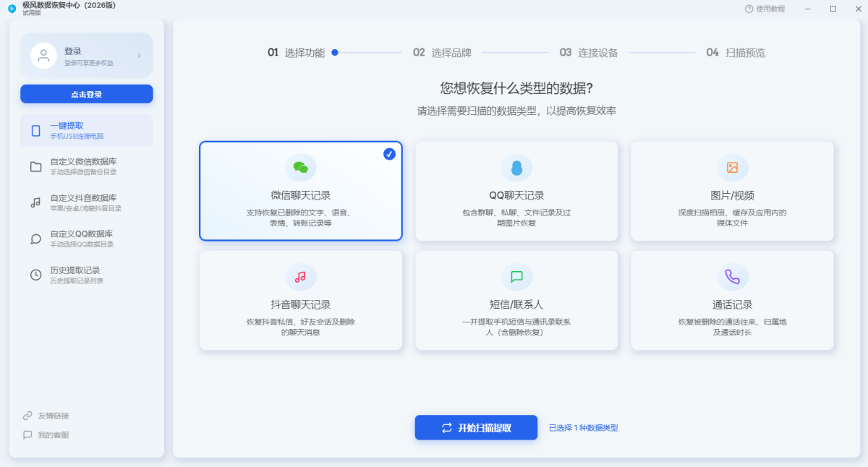
Task: Click the green SMS message icon
Action: pyautogui.click(x=516, y=277)
